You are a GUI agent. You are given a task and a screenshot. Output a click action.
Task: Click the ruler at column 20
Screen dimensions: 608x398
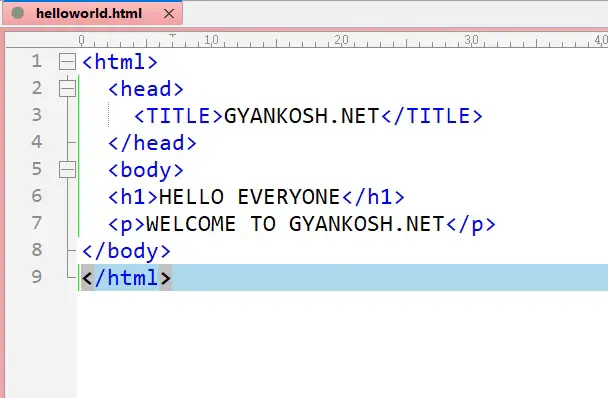click(341, 40)
